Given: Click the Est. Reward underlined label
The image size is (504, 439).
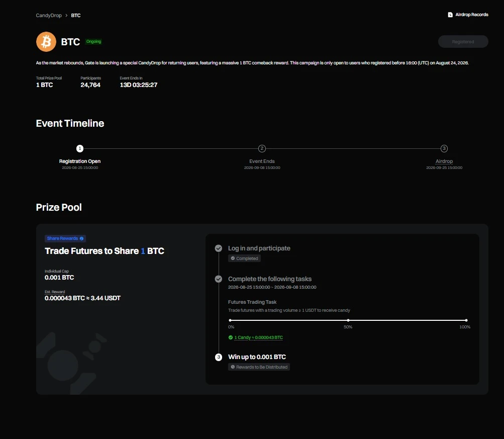Looking at the screenshot, I should (55, 292).
